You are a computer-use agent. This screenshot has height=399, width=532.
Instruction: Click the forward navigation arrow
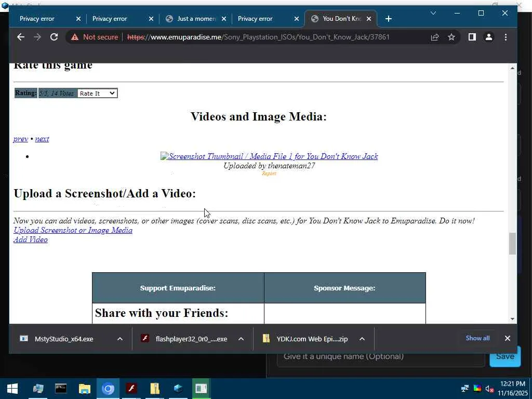point(37,37)
